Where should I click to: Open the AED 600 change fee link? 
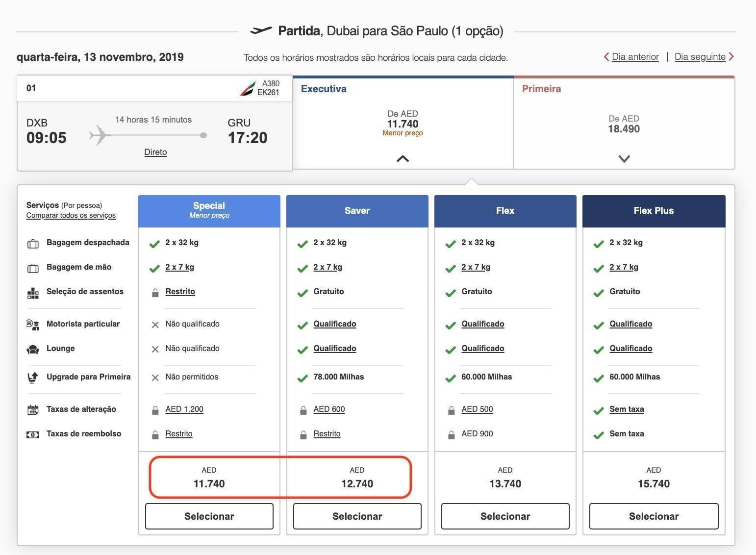pos(329,409)
